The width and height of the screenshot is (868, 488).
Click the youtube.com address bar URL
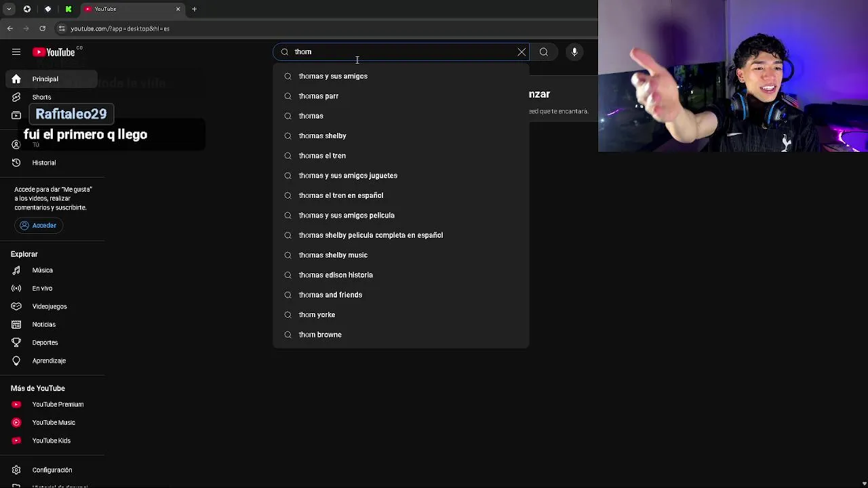(120, 28)
